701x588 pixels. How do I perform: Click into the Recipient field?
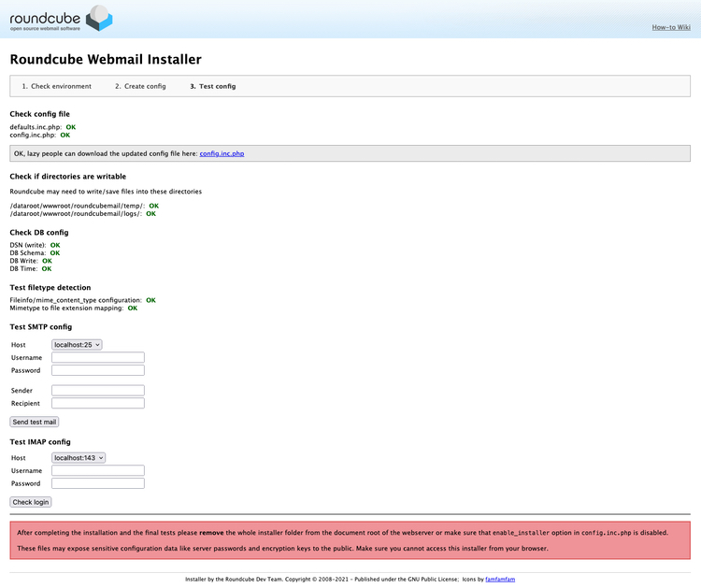[x=98, y=403]
